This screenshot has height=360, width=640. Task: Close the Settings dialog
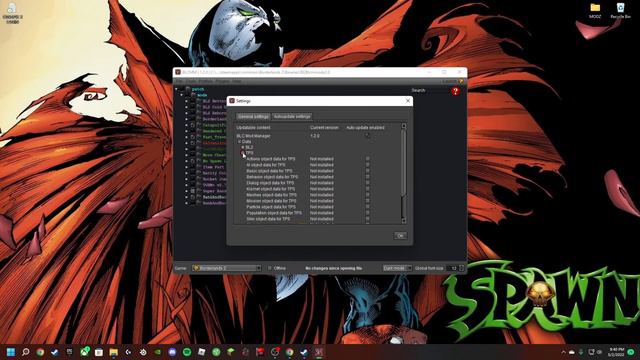pos(408,101)
